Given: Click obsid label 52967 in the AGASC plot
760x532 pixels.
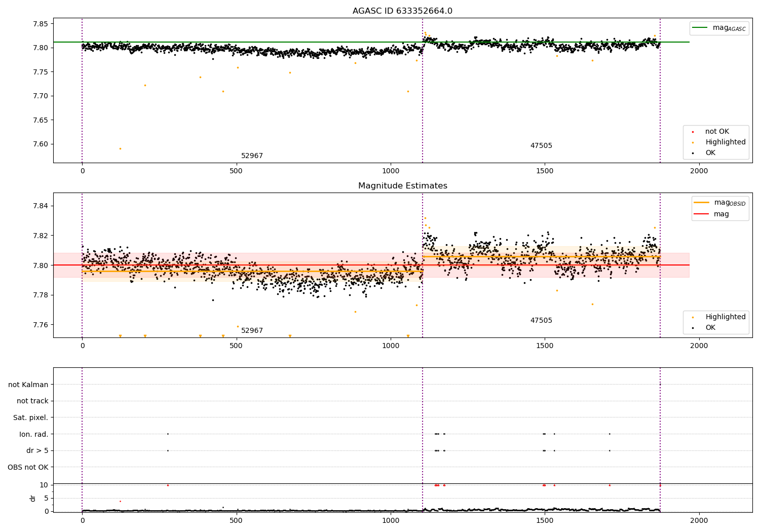Looking at the screenshot, I should pos(252,156).
